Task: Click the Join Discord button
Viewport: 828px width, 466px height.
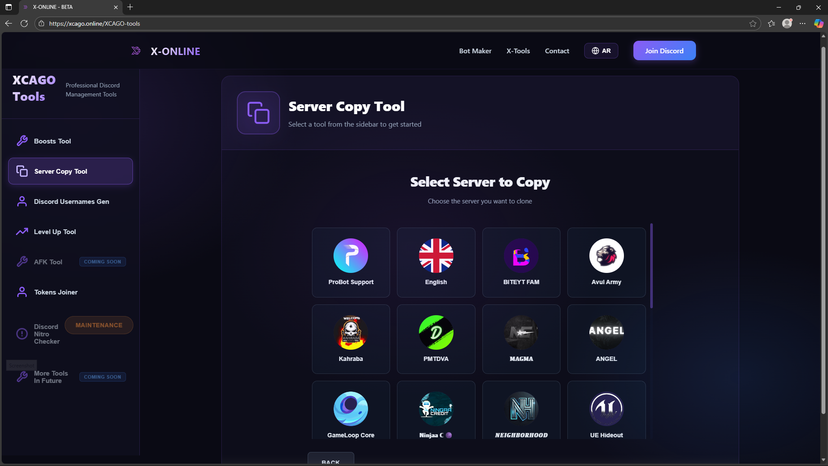Action: (x=664, y=51)
